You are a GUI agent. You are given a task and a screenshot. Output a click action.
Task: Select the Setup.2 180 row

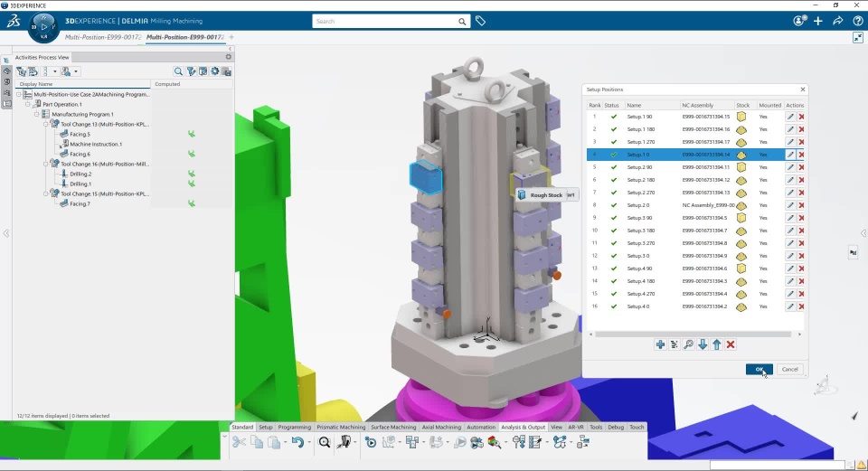point(696,180)
